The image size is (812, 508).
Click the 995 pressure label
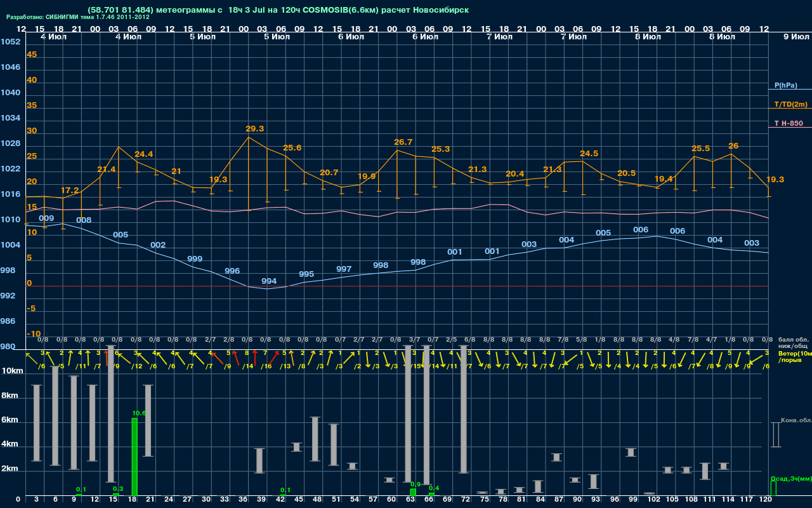306,274
